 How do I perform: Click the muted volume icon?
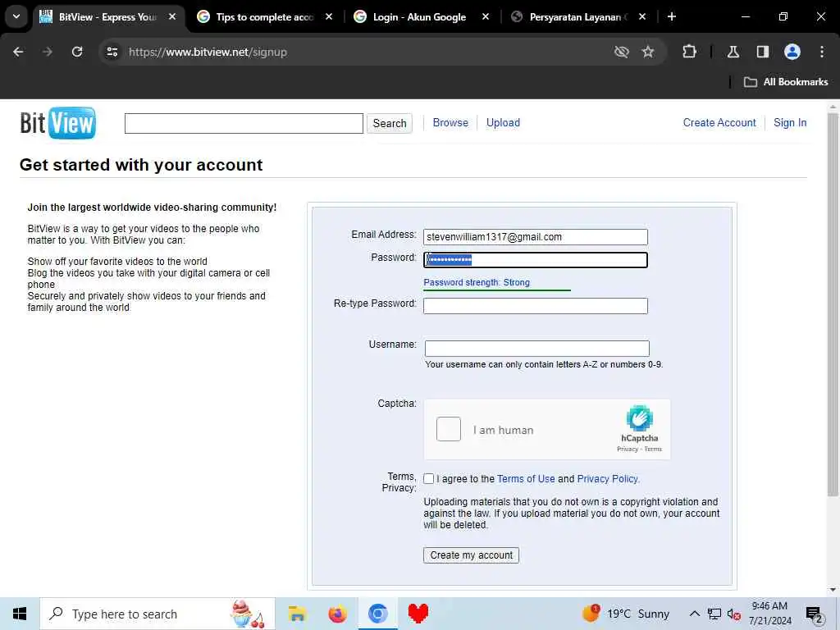[734, 614]
